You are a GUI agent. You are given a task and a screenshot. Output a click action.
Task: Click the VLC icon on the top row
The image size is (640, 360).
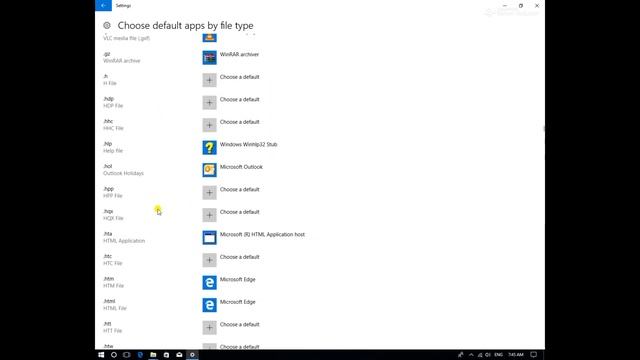pos(209,38)
